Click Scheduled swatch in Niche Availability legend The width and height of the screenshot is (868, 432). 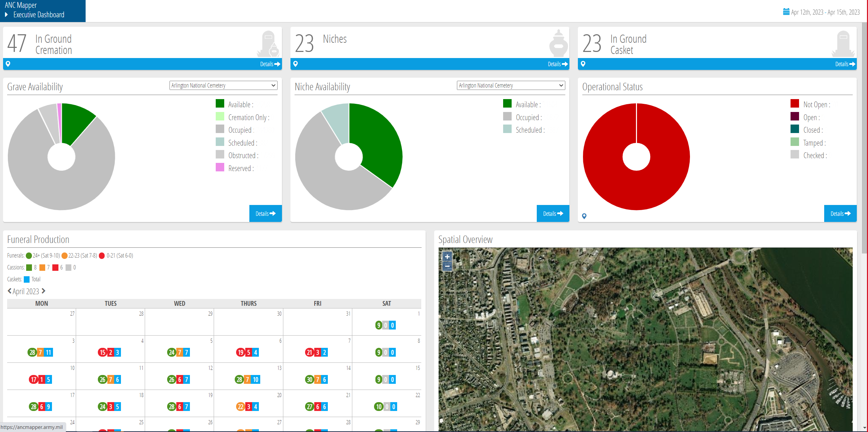[x=507, y=129]
